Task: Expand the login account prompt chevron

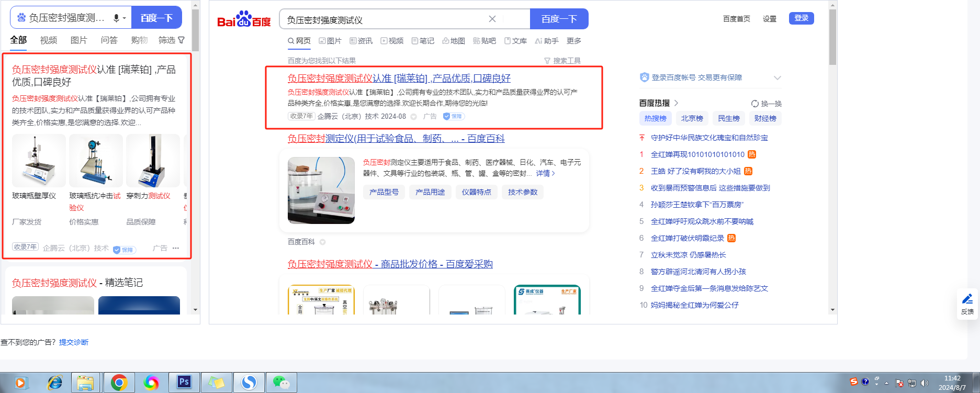Action: tap(777, 78)
